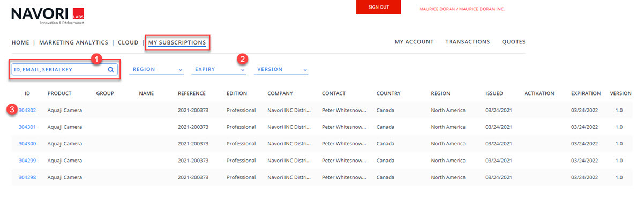
Task: Open subscription ID 304298
Action: pyautogui.click(x=27, y=177)
